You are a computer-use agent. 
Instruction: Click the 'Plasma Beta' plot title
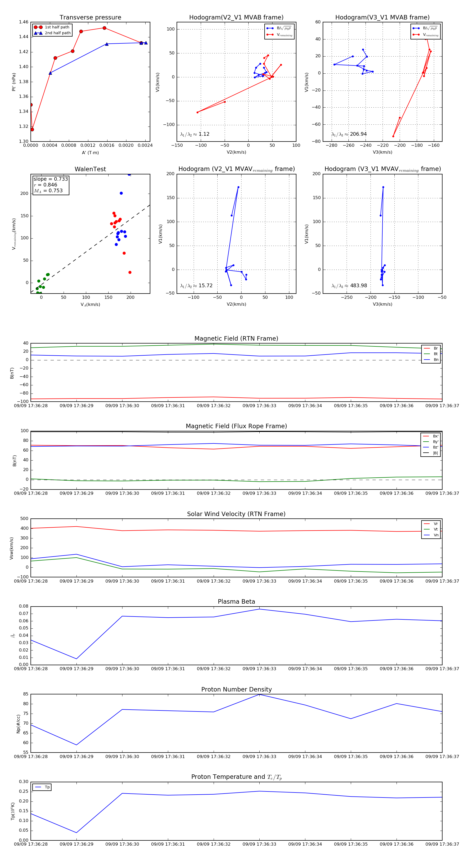236,602
